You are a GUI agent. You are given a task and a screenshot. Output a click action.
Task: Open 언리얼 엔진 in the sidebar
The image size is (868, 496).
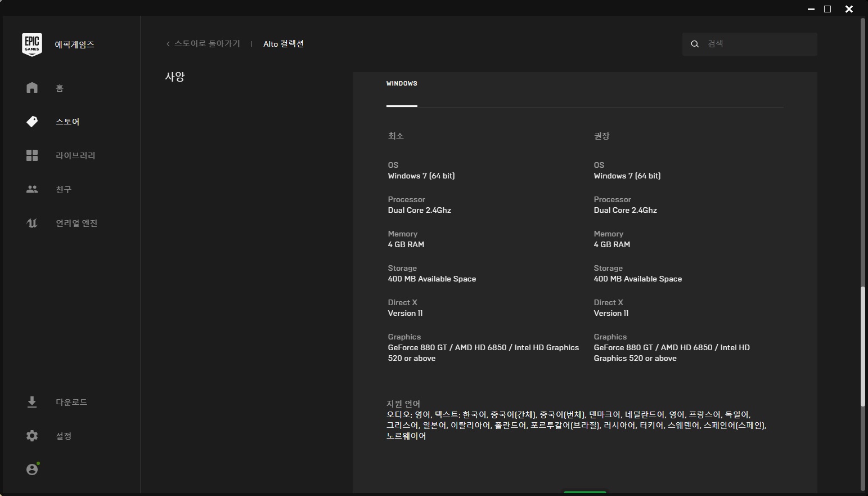click(77, 223)
